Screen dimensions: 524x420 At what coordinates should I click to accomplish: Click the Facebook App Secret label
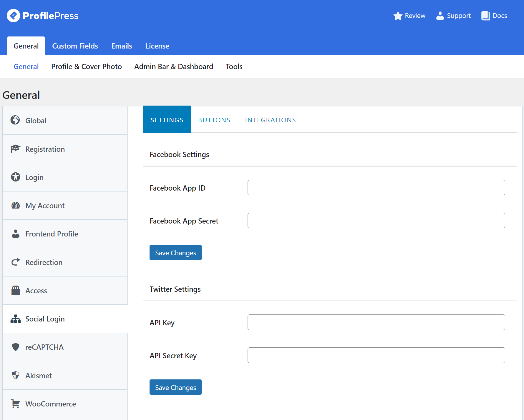pyautogui.click(x=184, y=221)
